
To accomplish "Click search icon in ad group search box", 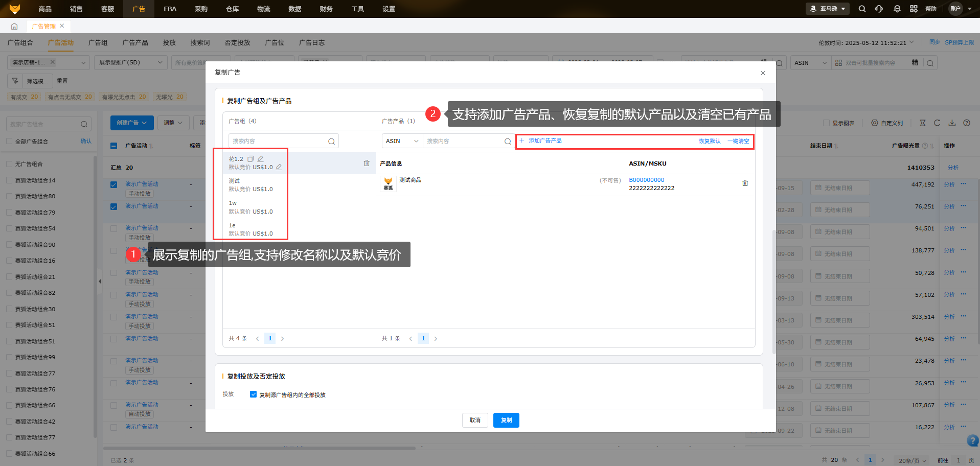I will (331, 142).
